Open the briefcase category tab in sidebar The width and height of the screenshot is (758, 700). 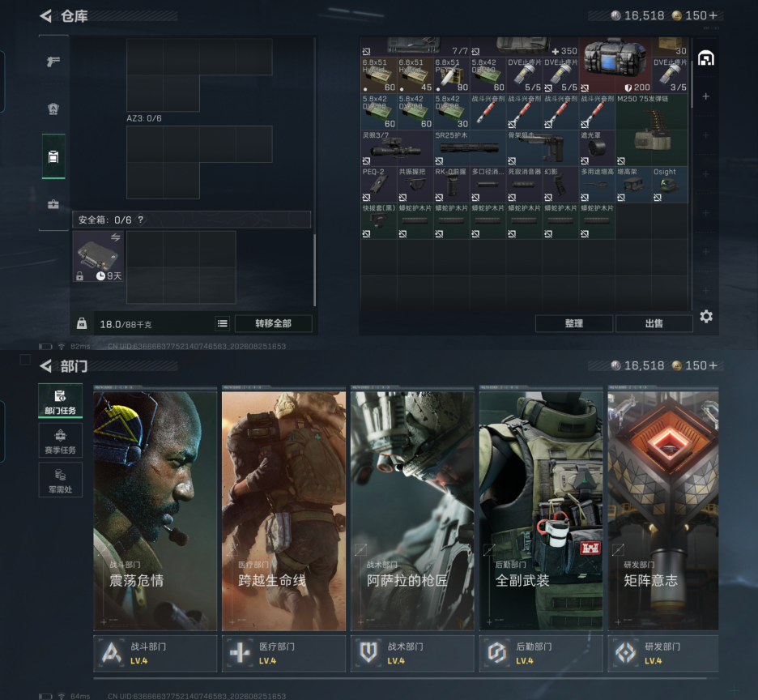pyautogui.click(x=53, y=204)
